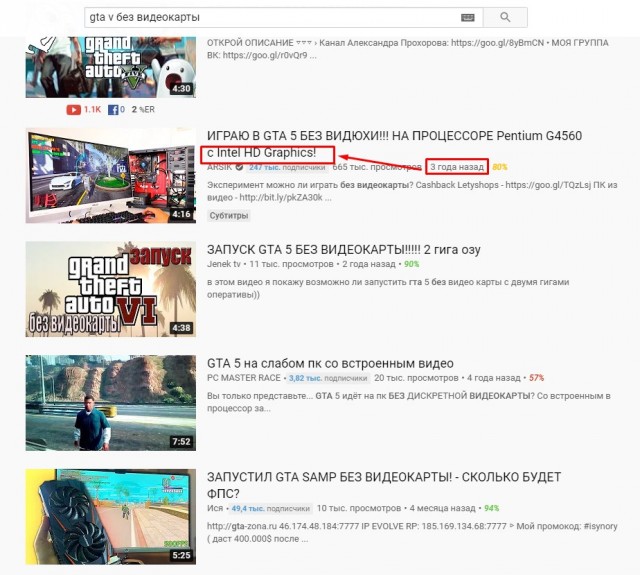Click the YouTube 1.1K stats icon
The width and height of the screenshot is (640, 575).
tap(74, 109)
